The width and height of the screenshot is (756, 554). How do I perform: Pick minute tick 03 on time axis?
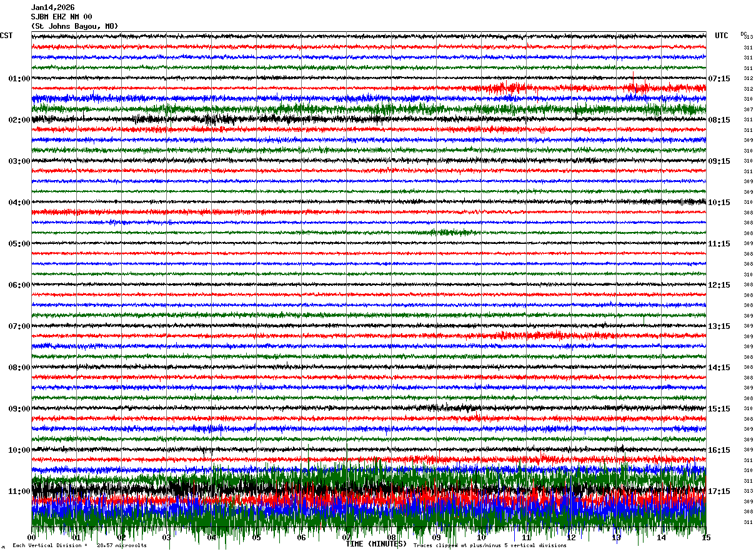(x=167, y=538)
